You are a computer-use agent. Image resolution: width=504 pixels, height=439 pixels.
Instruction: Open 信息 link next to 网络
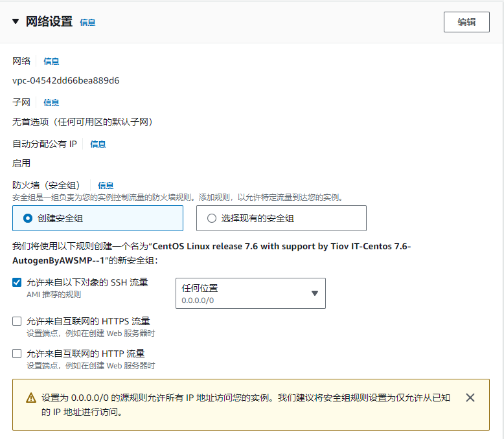(x=51, y=61)
